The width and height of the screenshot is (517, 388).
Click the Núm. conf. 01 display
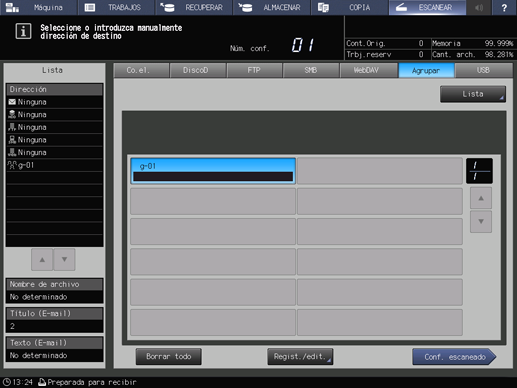point(272,45)
